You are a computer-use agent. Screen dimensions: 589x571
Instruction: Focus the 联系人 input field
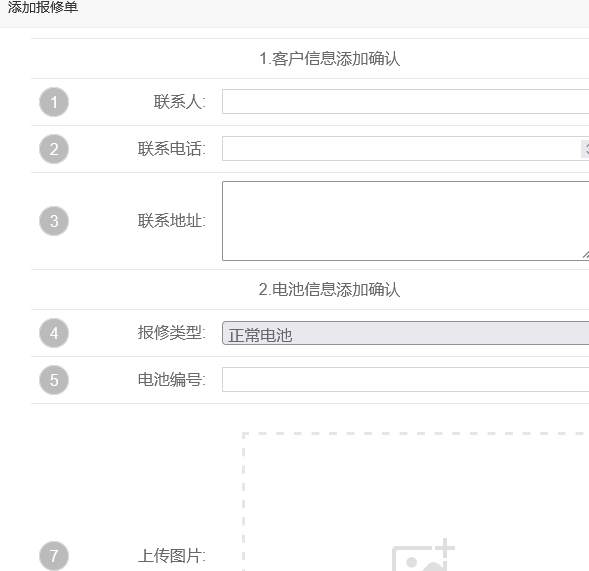pyautogui.click(x=405, y=101)
